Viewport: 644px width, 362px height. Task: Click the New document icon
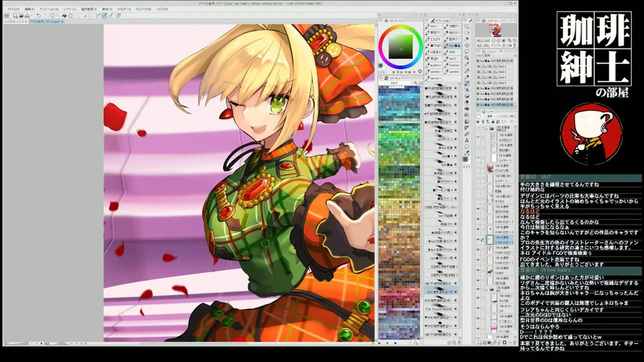click(x=15, y=15)
